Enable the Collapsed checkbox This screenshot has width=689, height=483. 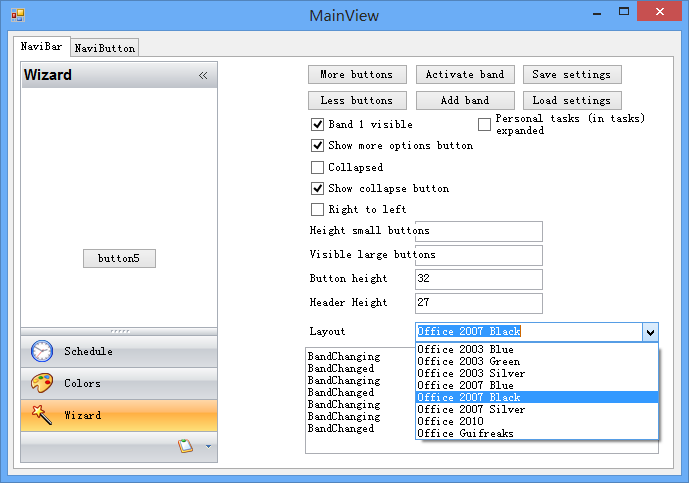pos(317,167)
